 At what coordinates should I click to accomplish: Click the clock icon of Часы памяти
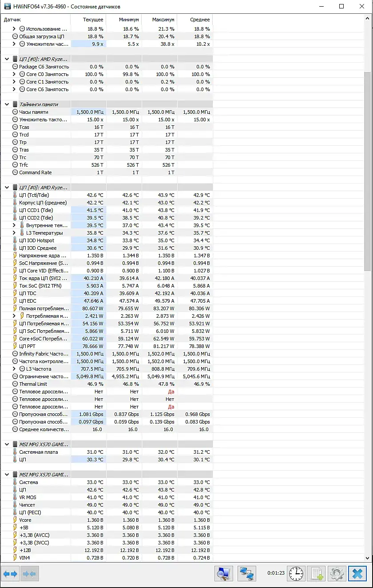coord(15,112)
